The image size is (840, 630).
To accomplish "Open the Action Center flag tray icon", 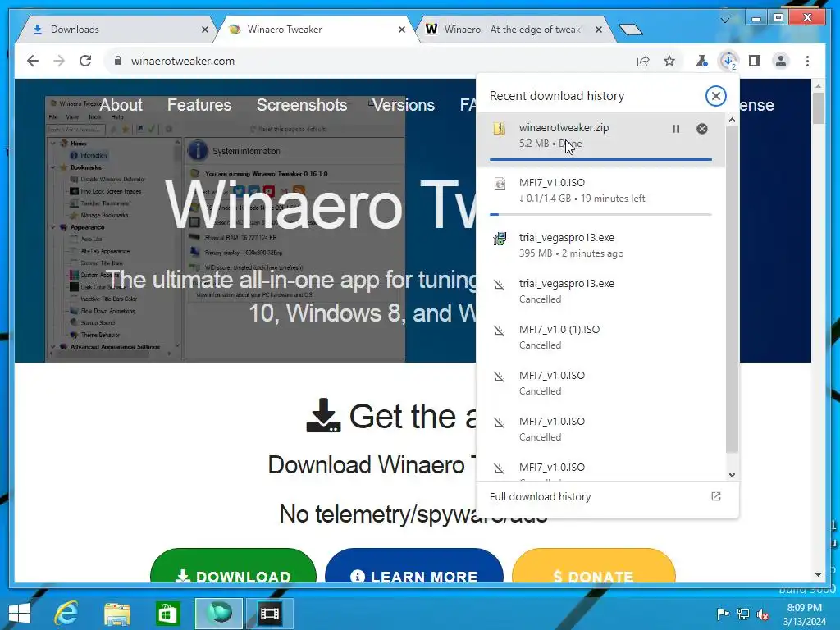I will point(723,614).
